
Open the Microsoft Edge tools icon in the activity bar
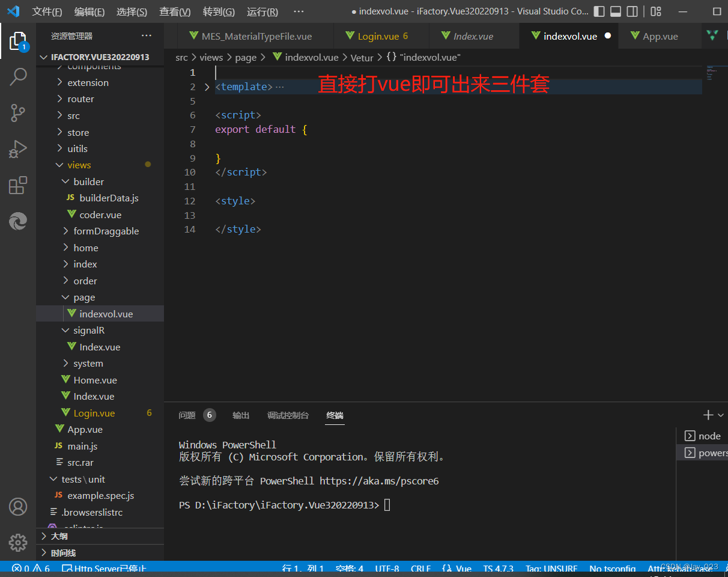point(18,222)
